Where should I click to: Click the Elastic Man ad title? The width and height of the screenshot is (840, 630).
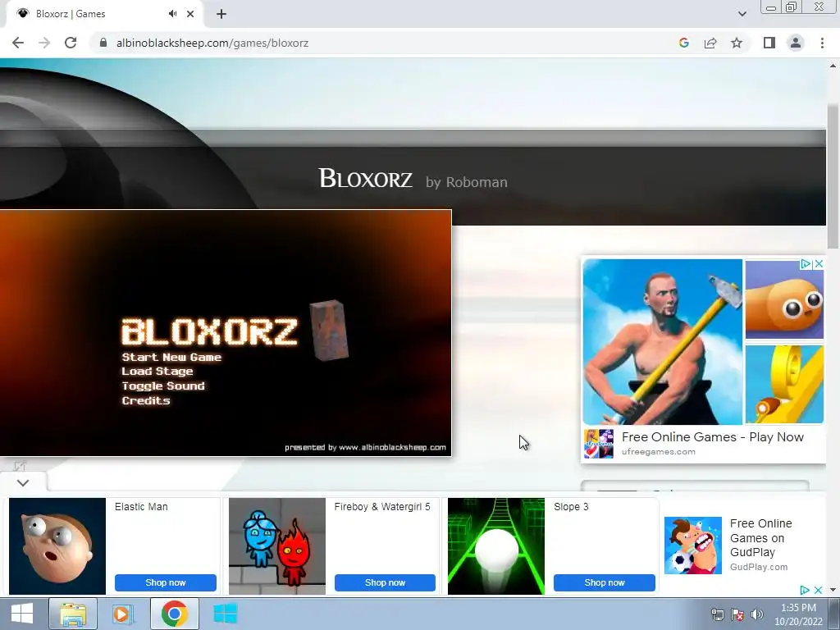point(141,507)
